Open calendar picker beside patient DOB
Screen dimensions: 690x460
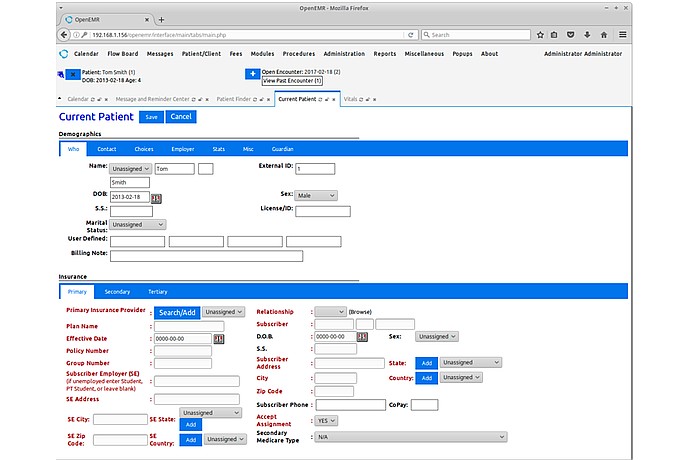pos(156,199)
